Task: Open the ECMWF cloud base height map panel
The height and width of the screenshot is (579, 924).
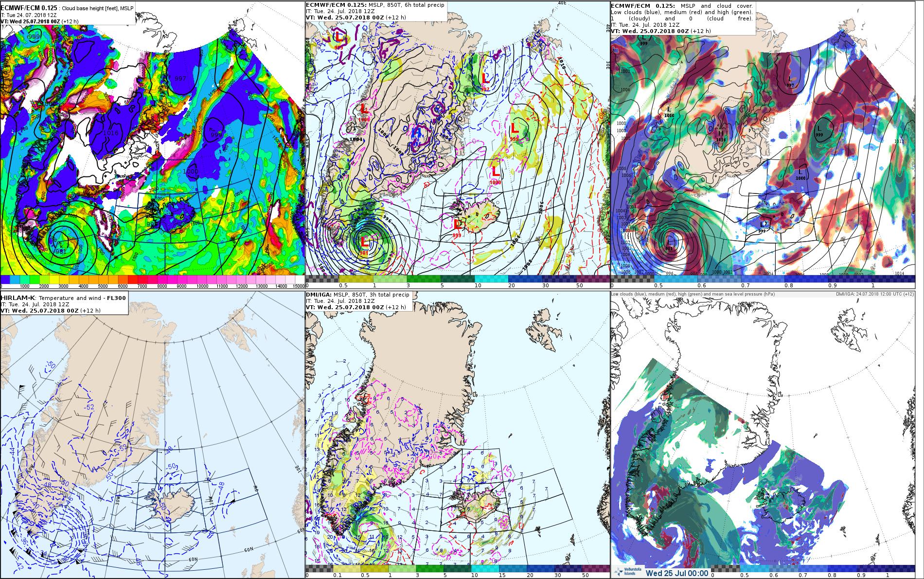Action: tap(152, 144)
